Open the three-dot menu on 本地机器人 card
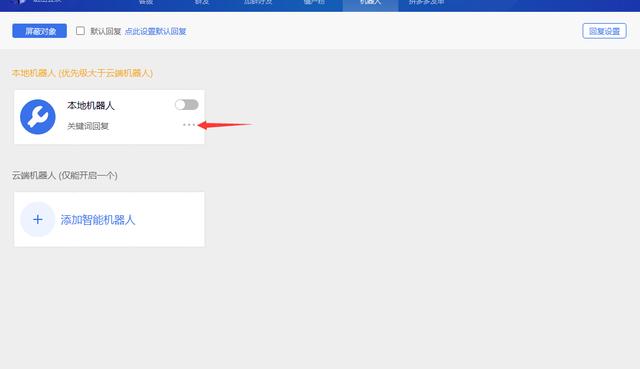Image resolution: width=640 pixels, height=369 pixels. pos(189,124)
